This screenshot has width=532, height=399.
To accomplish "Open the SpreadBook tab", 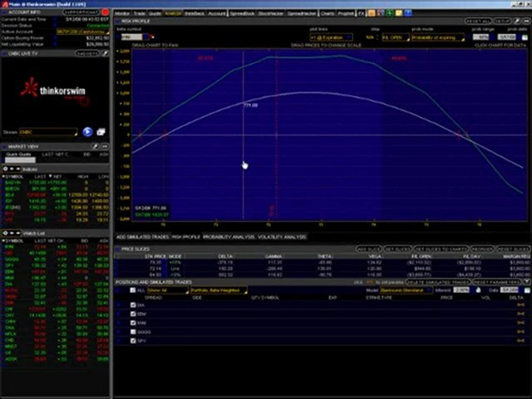I will pyautogui.click(x=242, y=13).
